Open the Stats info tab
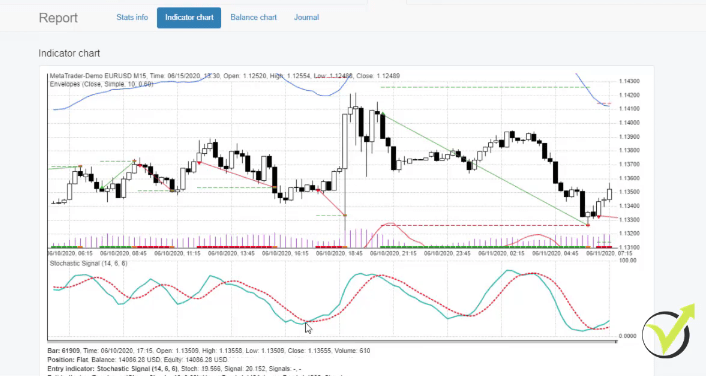This screenshot has width=706, height=376. (x=132, y=18)
